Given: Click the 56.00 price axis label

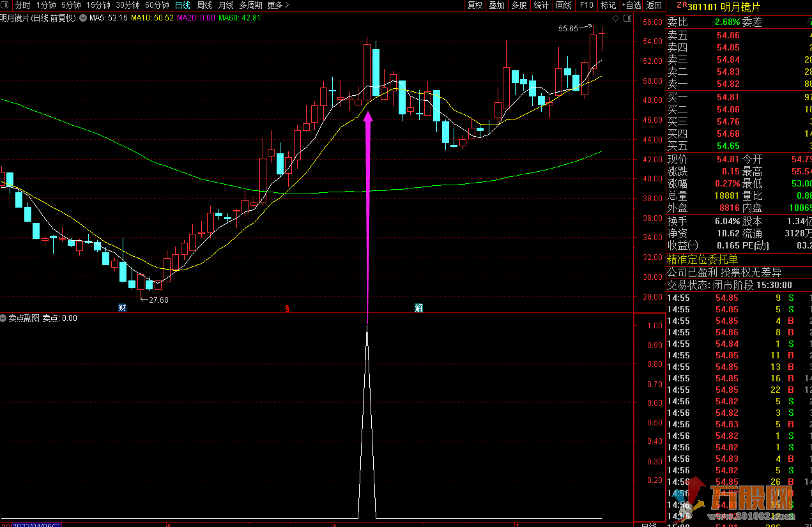Looking at the screenshot, I should pyautogui.click(x=652, y=22).
